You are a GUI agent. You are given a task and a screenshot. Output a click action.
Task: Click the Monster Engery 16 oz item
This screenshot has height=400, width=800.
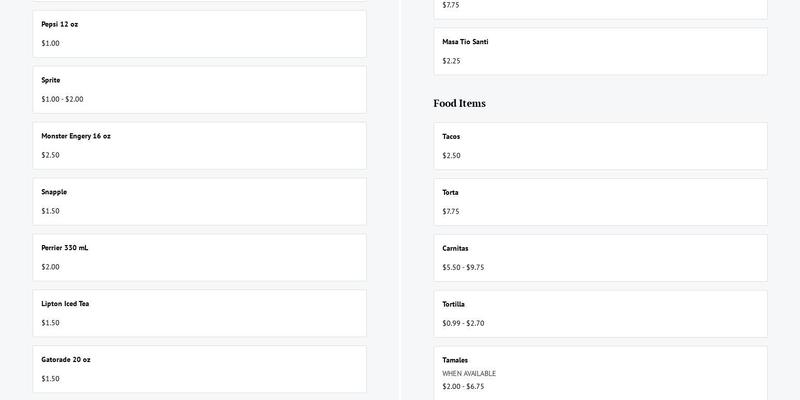click(199, 145)
